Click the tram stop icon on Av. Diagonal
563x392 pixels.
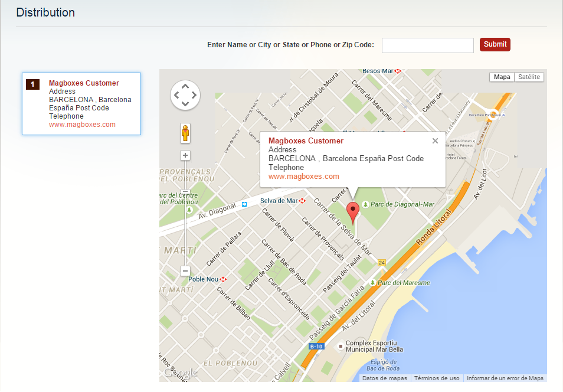point(244,204)
